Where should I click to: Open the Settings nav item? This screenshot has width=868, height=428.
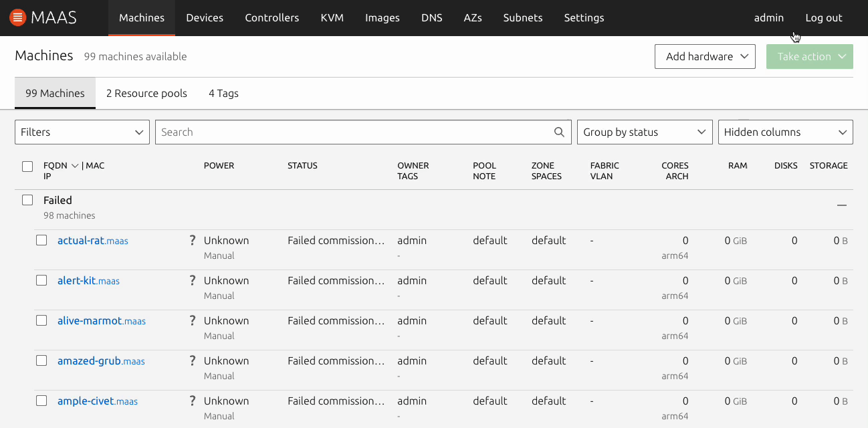584,18
